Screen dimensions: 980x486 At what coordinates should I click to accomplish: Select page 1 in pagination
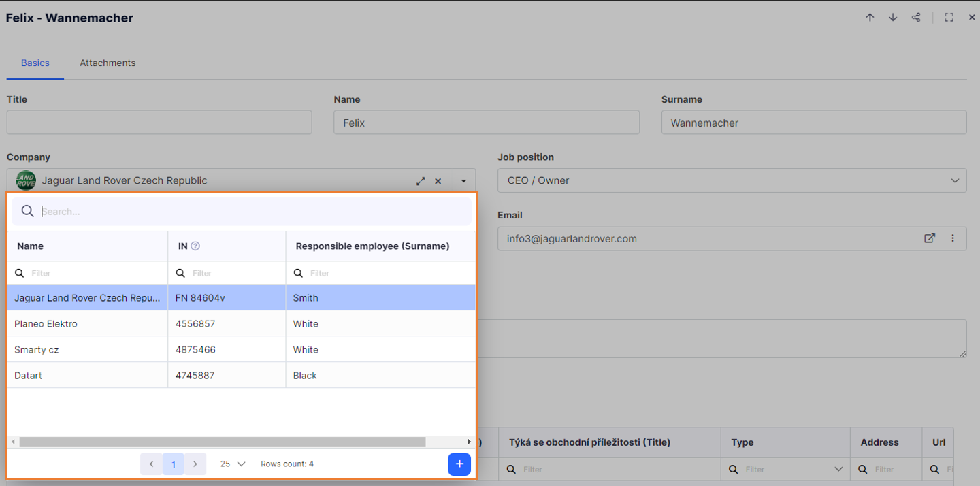(174, 464)
